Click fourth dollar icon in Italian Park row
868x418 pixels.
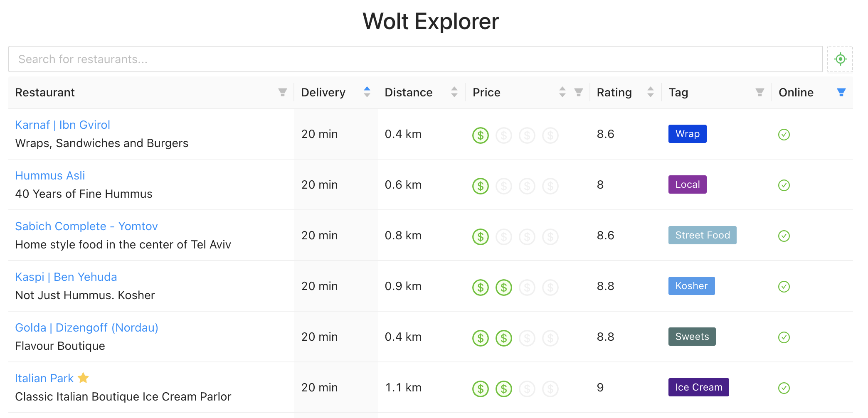[550, 389]
